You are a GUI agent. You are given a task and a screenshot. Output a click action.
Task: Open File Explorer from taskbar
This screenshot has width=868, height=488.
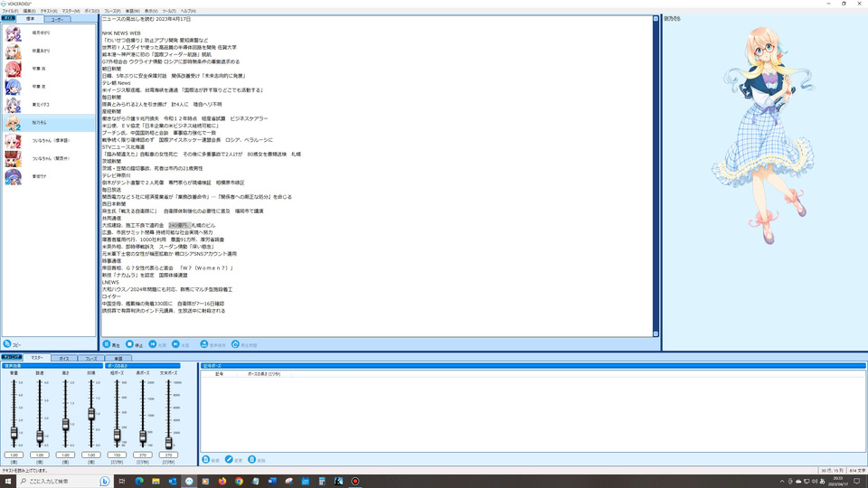click(x=156, y=482)
